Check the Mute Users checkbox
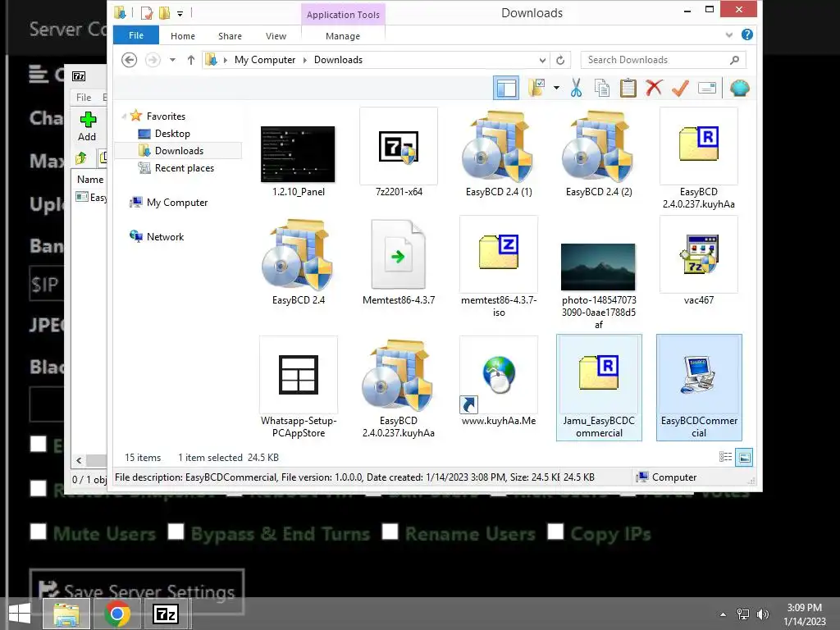 [38, 532]
